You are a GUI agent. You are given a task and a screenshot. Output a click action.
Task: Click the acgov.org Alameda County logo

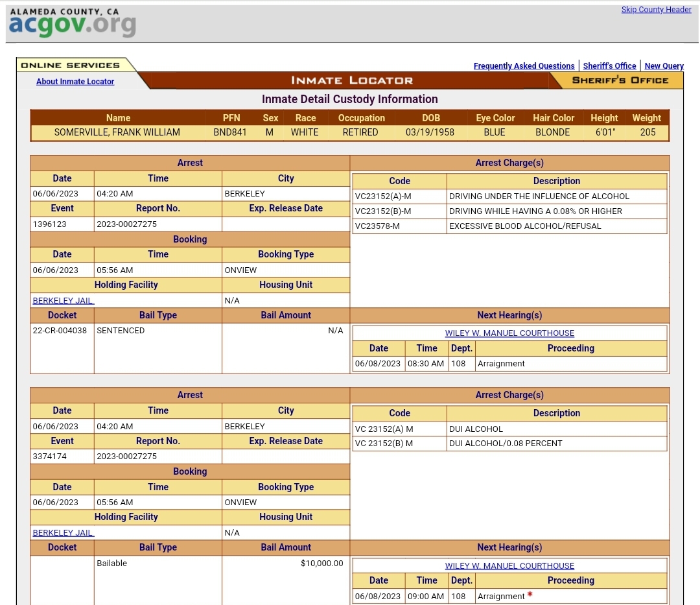pyautogui.click(x=73, y=22)
